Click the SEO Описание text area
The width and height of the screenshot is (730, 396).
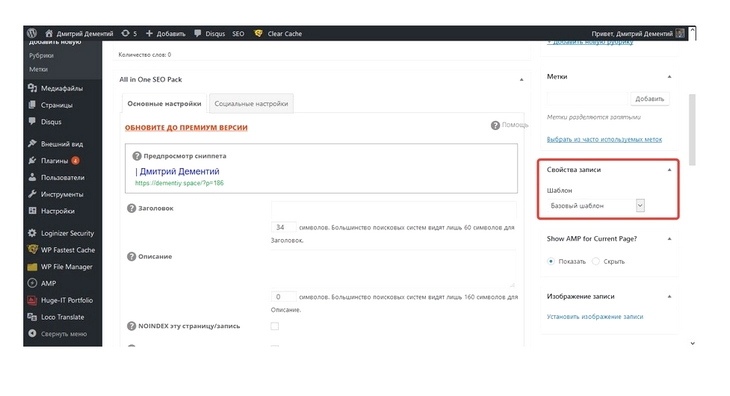tap(393, 268)
